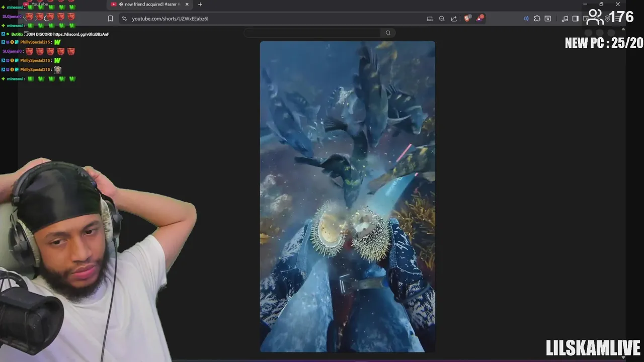
Task: Minimize the browser window
Action: [585, 5]
